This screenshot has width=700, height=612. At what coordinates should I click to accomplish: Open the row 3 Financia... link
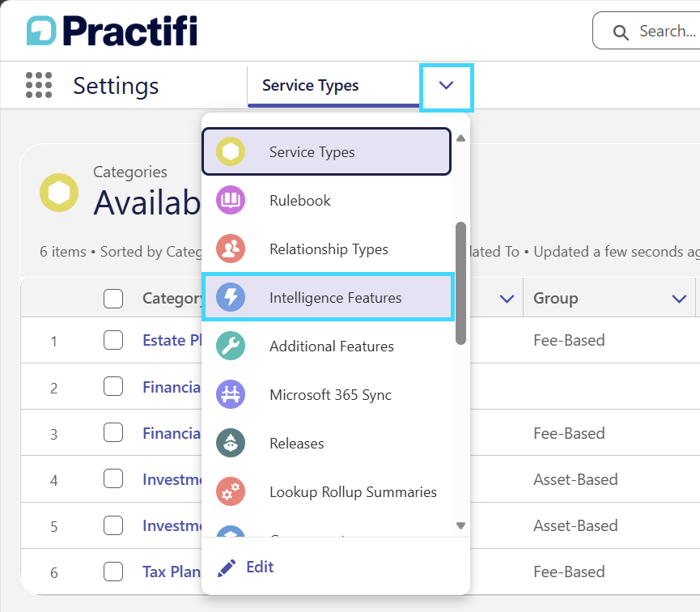tap(172, 433)
